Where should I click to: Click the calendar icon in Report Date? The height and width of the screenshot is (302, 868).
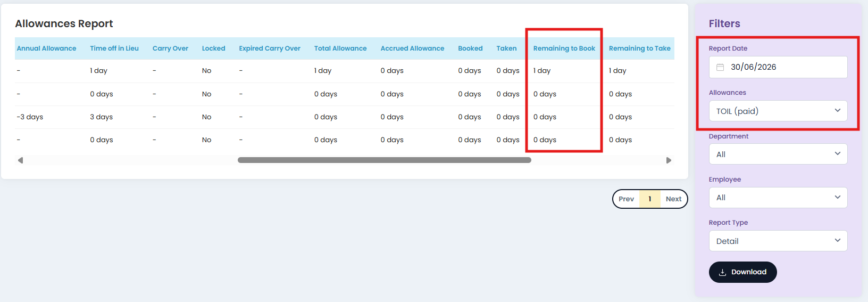click(x=720, y=67)
